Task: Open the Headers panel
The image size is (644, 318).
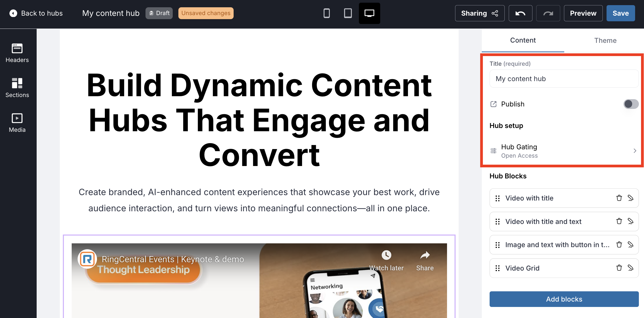Action: 17,53
